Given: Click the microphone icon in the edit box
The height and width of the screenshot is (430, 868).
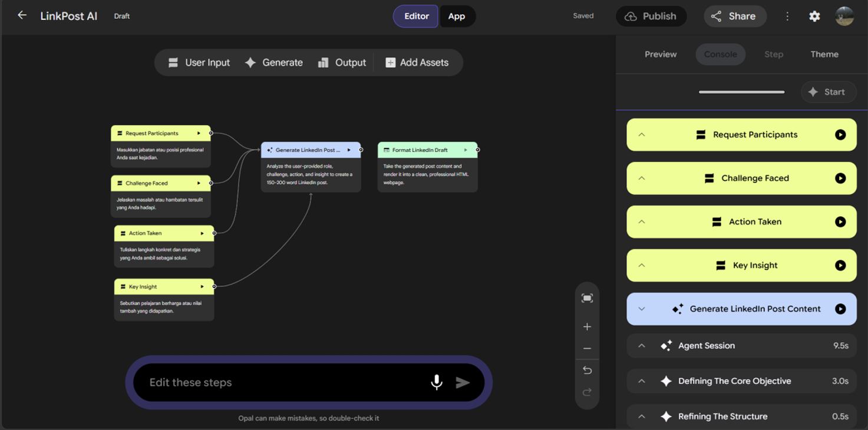Looking at the screenshot, I should tap(437, 382).
